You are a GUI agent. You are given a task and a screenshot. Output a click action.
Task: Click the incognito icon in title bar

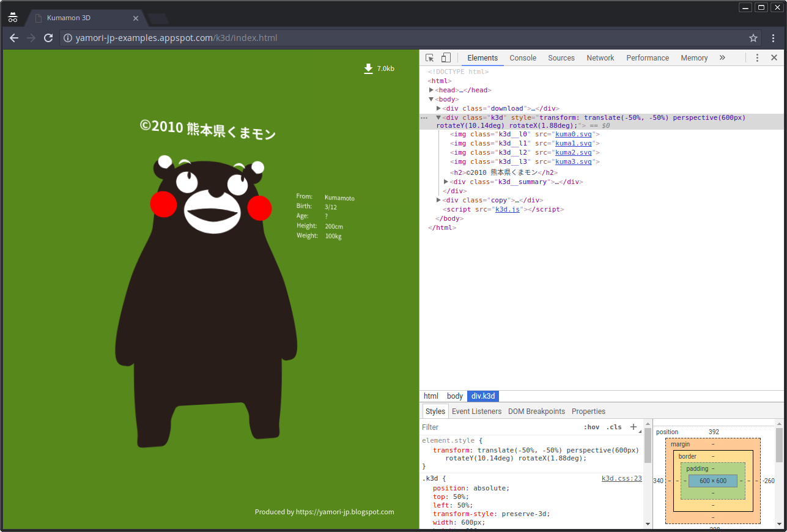point(13,18)
